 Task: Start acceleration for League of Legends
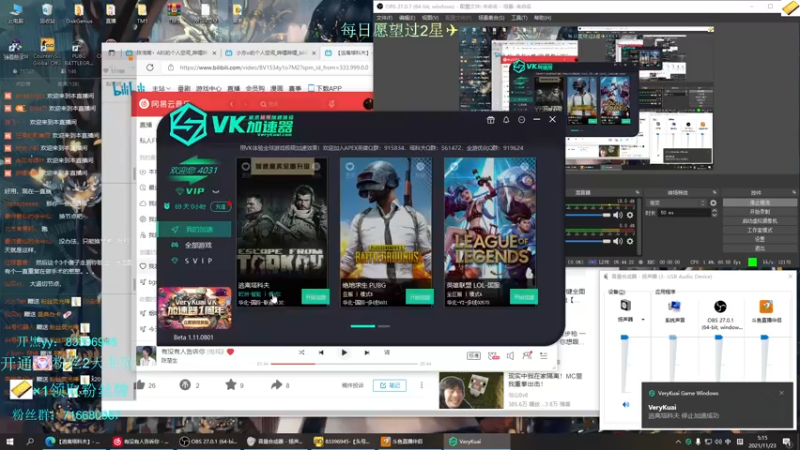523,297
